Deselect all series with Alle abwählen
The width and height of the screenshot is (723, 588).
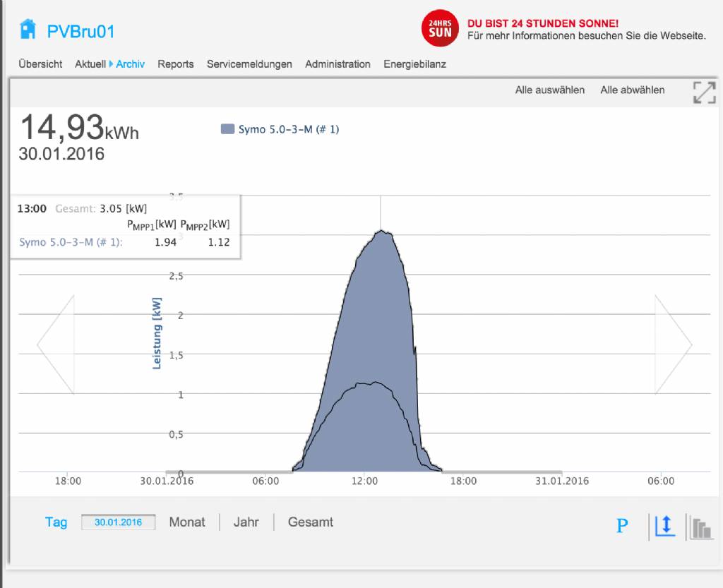632,90
